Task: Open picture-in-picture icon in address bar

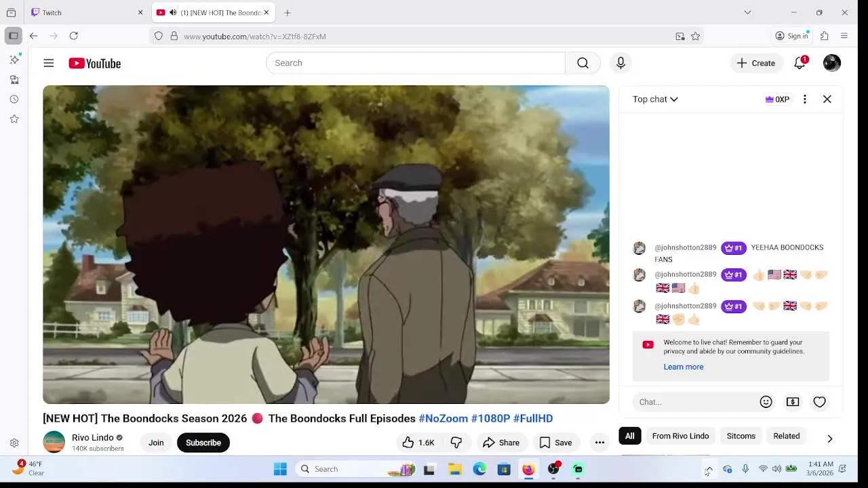Action: [680, 37]
